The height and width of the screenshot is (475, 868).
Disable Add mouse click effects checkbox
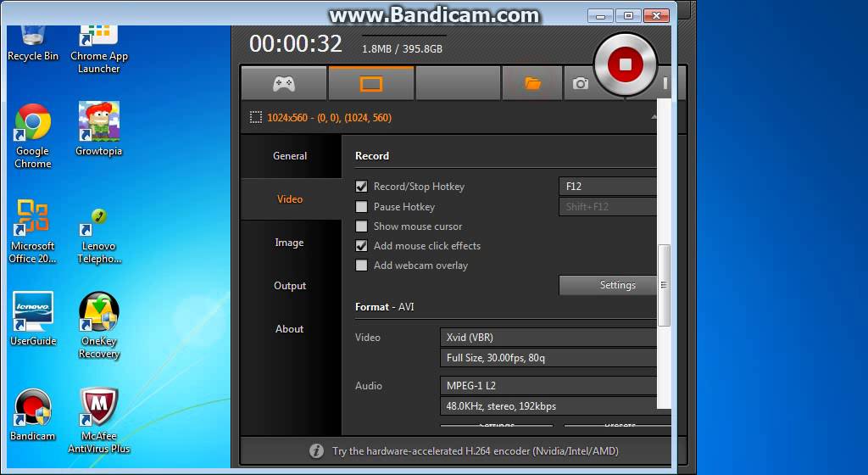[361, 246]
